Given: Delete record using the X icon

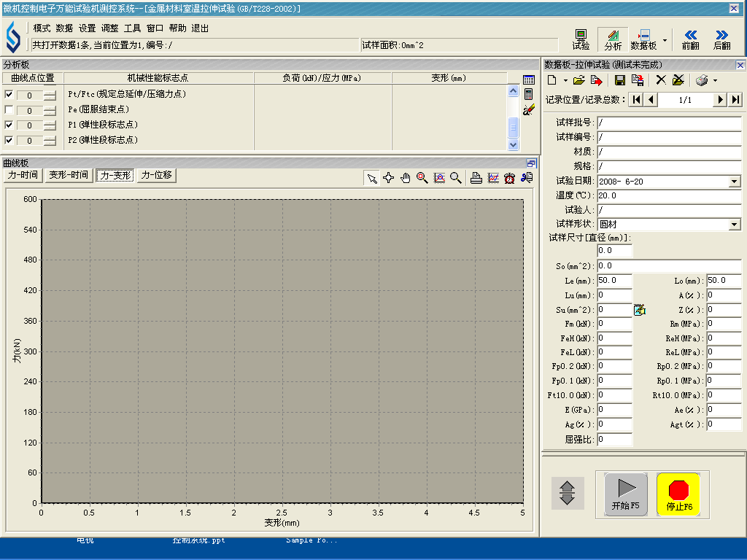Looking at the screenshot, I should click(x=660, y=80).
